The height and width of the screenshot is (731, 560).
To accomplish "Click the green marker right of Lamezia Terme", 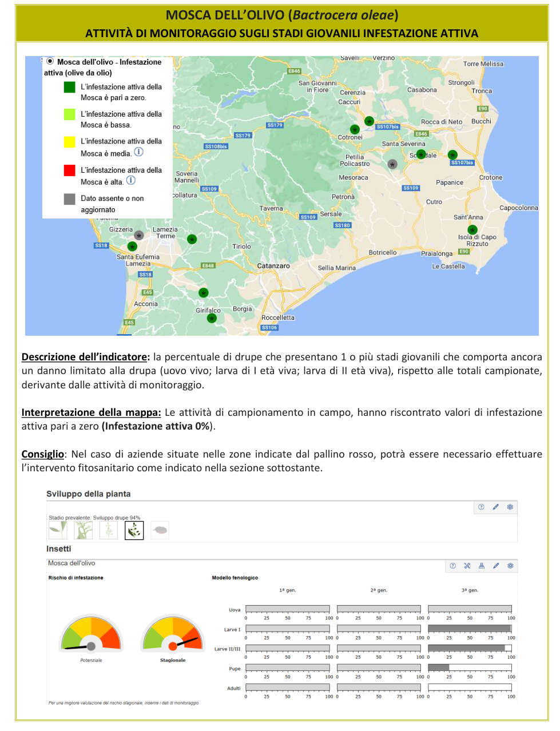I will tap(192, 239).
